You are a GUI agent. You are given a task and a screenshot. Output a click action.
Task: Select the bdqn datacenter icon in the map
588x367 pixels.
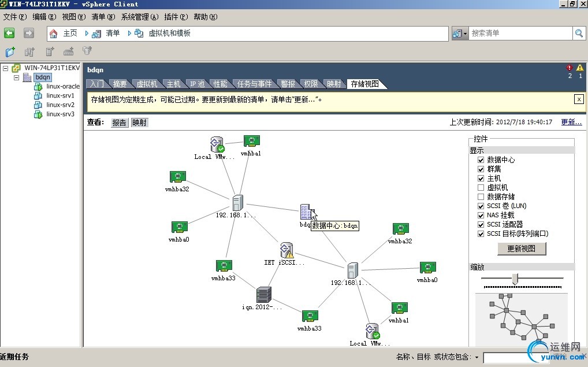tap(306, 212)
